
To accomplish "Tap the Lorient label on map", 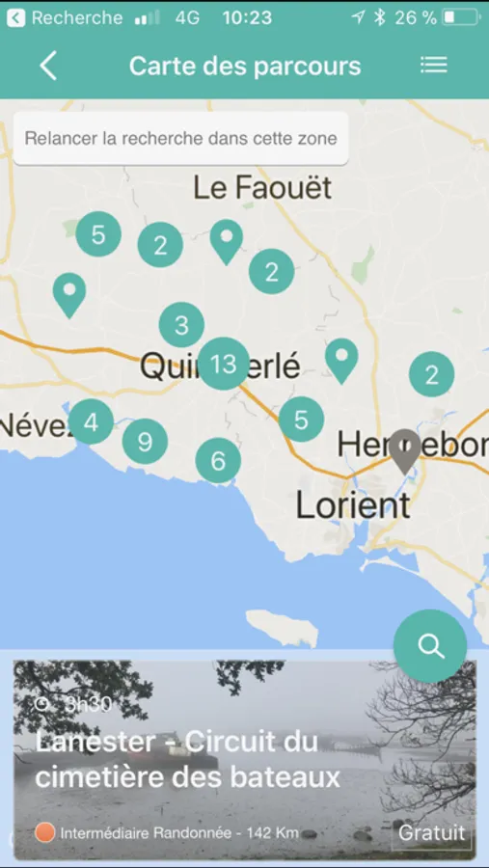I will (x=353, y=506).
